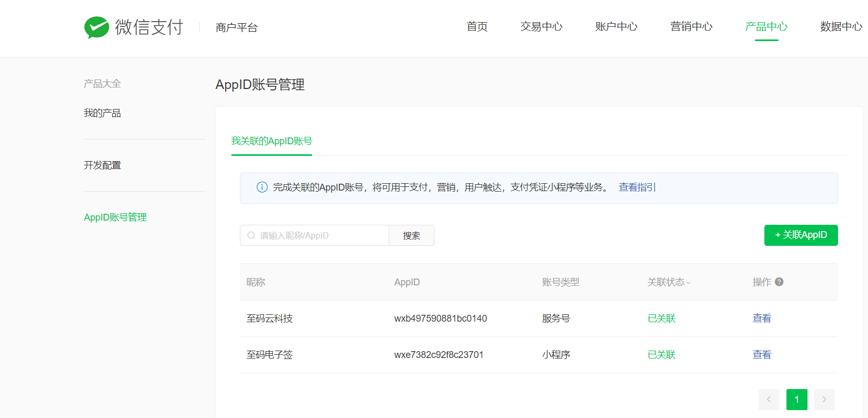Click the WeChat Pay logo icon
Viewport: 868px width, 418px height.
[96, 27]
